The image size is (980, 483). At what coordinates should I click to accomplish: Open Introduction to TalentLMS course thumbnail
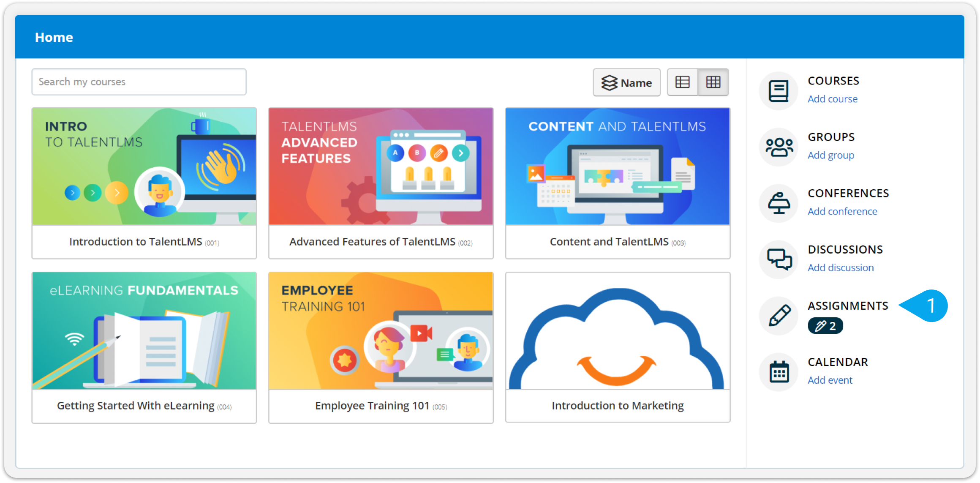click(144, 166)
